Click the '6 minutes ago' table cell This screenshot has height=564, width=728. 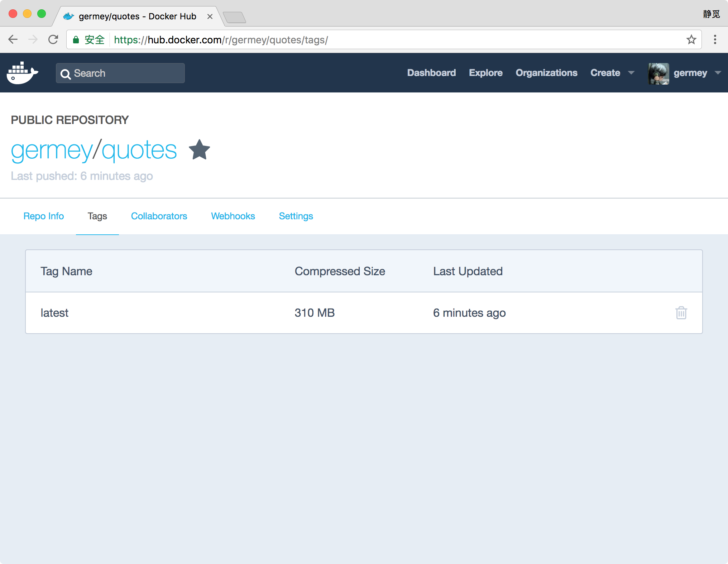pos(469,313)
